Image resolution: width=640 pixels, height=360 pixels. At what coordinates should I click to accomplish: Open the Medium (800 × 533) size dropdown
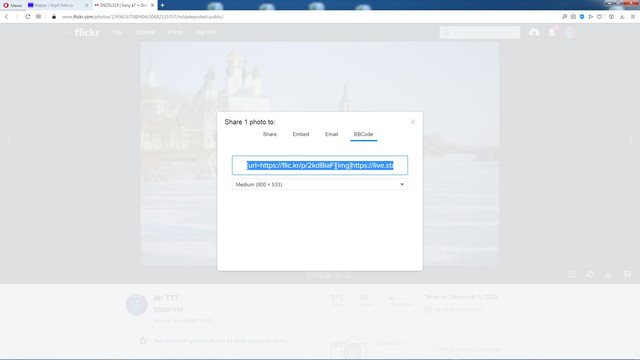tap(320, 184)
